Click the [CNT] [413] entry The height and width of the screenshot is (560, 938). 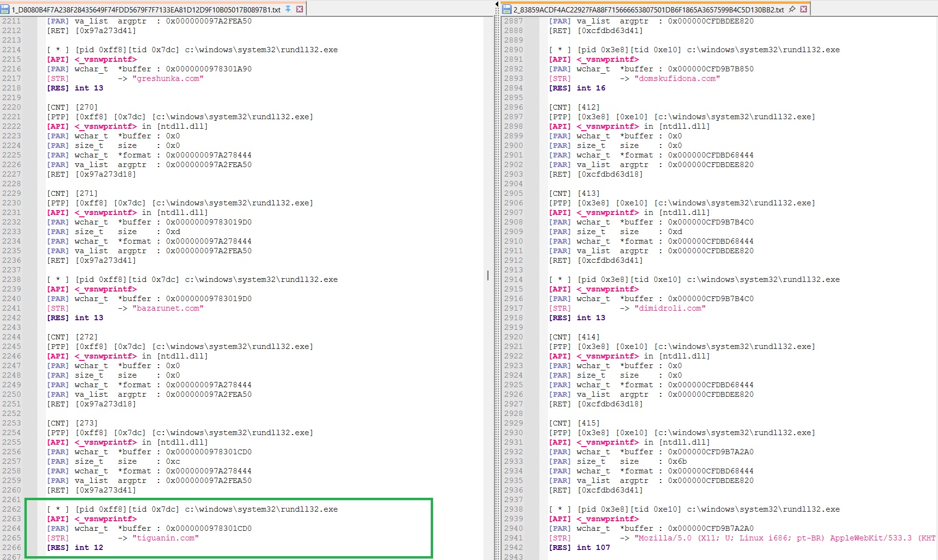574,193
